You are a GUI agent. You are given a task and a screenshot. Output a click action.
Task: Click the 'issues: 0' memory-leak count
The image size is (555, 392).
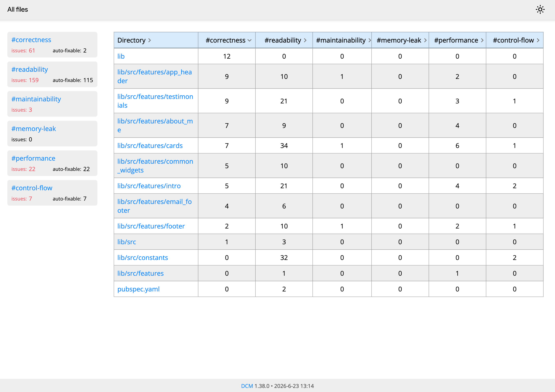tap(22, 139)
